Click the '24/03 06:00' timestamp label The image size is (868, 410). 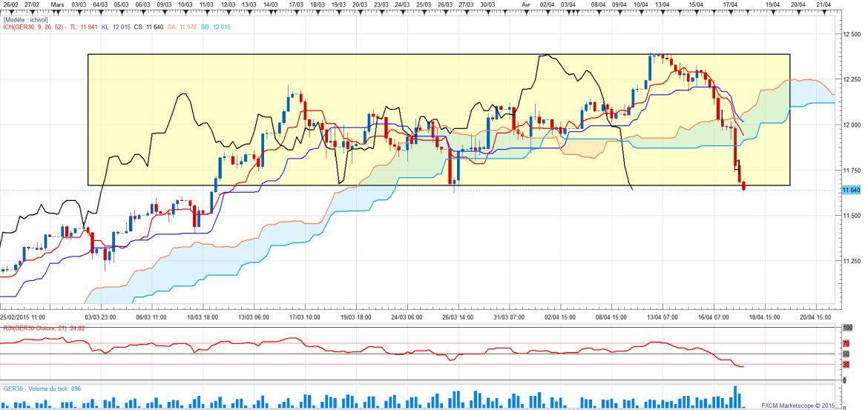(x=407, y=317)
